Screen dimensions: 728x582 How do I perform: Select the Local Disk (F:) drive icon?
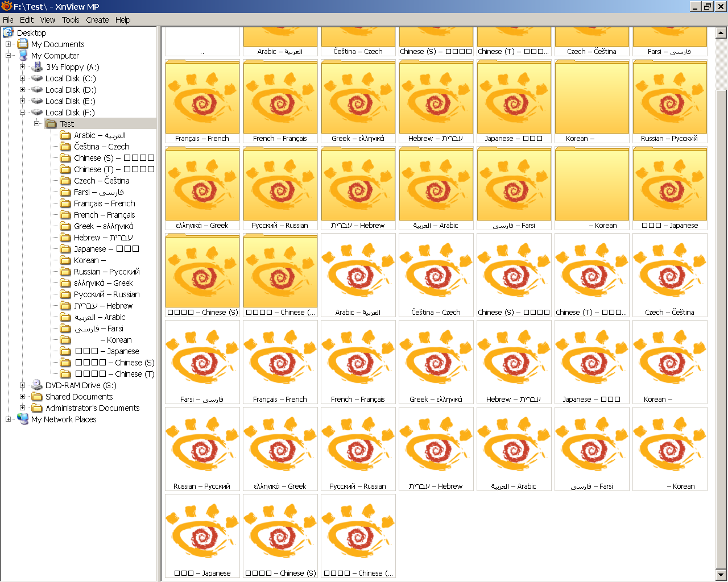click(x=37, y=112)
